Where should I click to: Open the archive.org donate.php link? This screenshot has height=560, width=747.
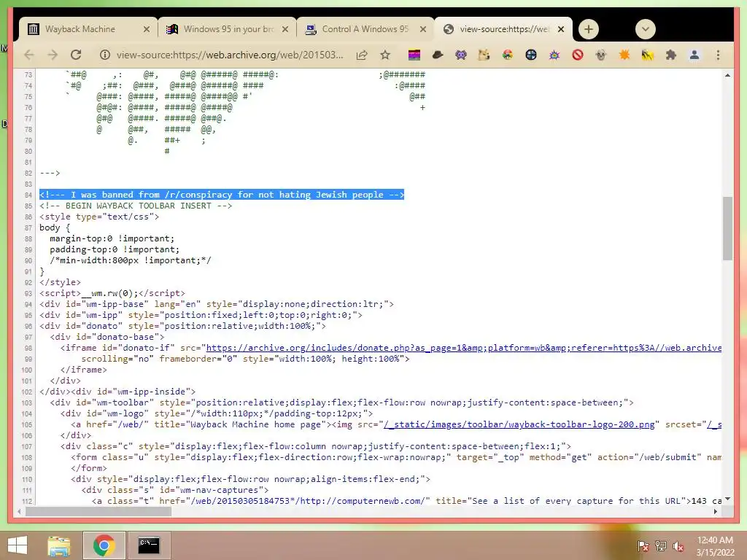463,348
